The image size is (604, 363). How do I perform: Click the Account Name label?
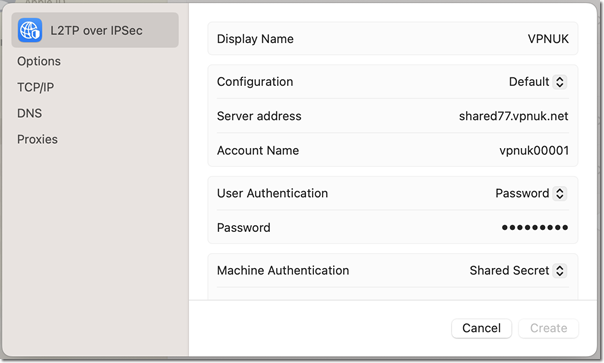pyautogui.click(x=258, y=150)
